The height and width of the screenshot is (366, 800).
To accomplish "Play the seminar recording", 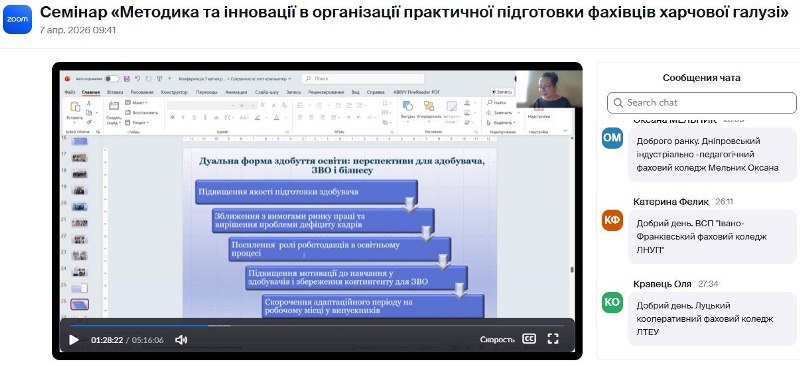I will click(x=74, y=340).
